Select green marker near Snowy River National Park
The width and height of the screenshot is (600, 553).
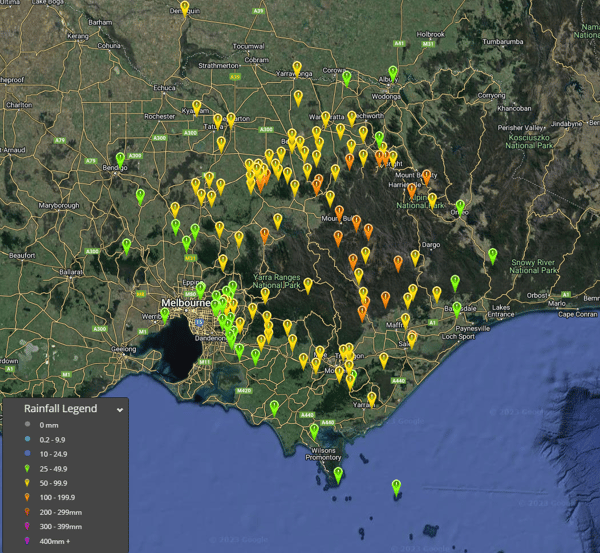tap(493, 255)
